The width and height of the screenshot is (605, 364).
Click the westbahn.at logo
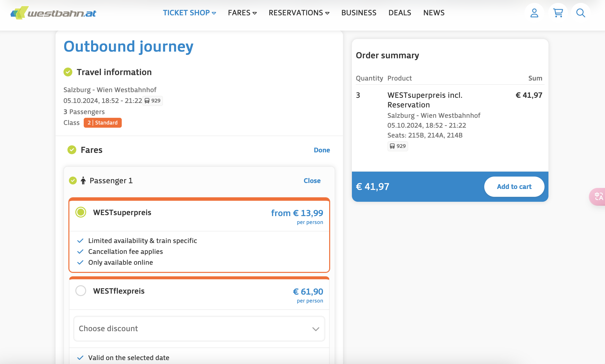53,13
